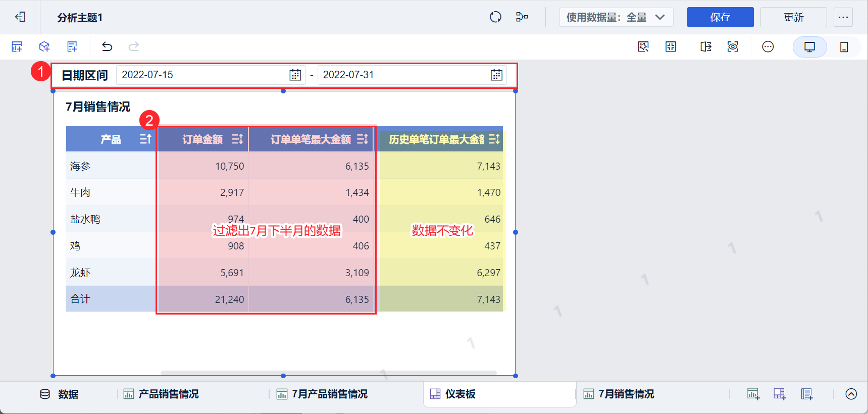Click the 7月销售情况 chart title
This screenshot has height=414, width=868.
(98, 107)
